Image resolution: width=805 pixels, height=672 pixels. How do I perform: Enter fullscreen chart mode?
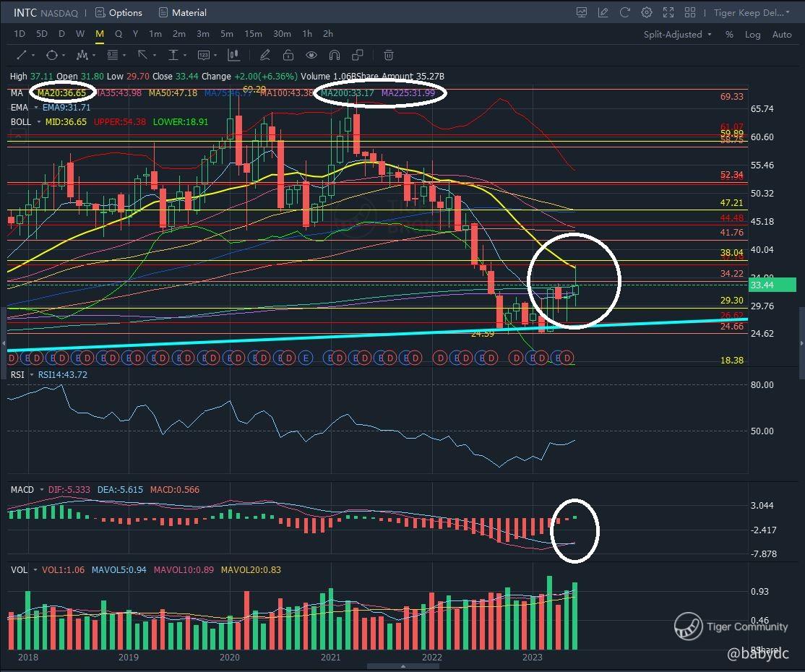click(668, 12)
